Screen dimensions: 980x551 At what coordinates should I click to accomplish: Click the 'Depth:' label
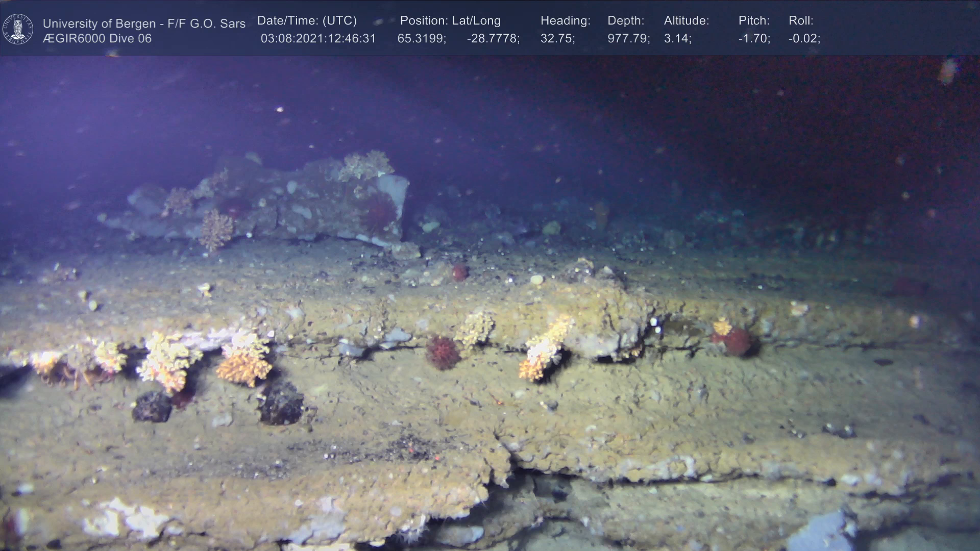pyautogui.click(x=626, y=21)
